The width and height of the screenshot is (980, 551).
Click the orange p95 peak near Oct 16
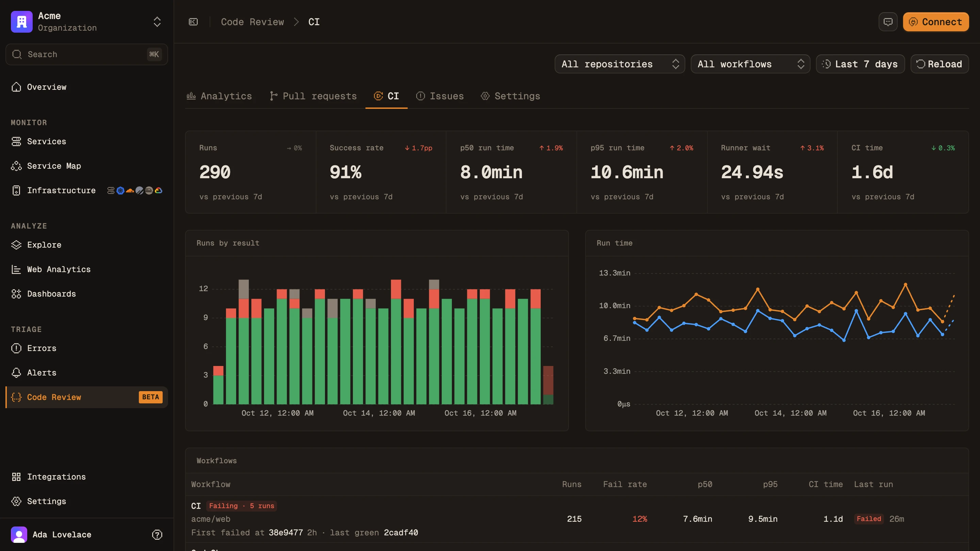pos(905,284)
